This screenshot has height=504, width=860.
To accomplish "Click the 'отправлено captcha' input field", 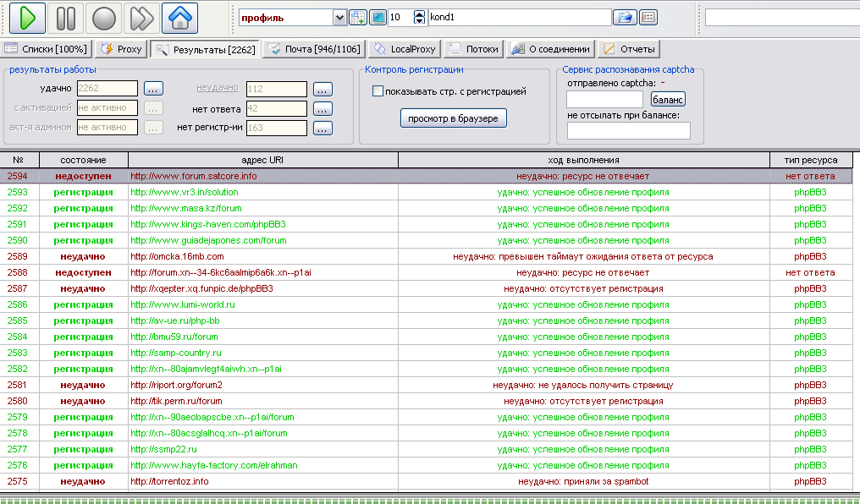I will pyautogui.click(x=604, y=99).
